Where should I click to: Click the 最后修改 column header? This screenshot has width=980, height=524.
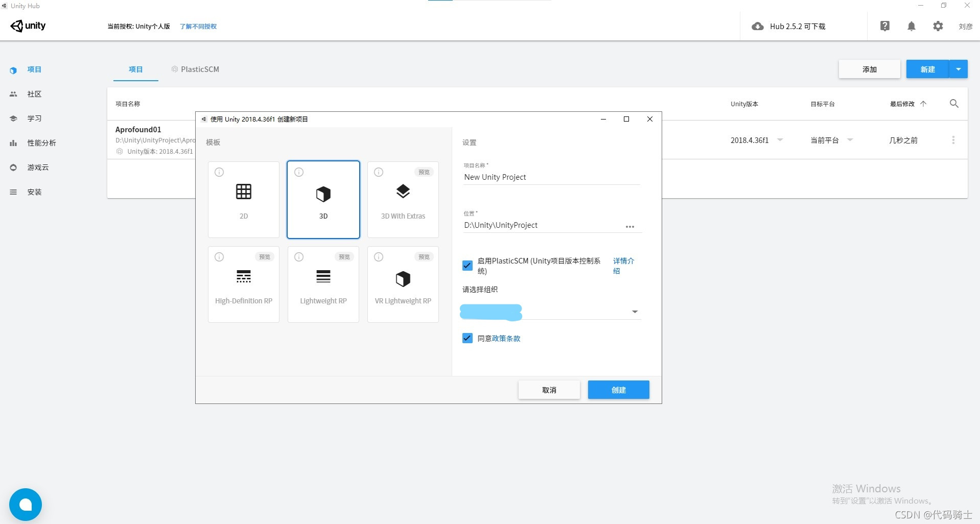coord(902,104)
